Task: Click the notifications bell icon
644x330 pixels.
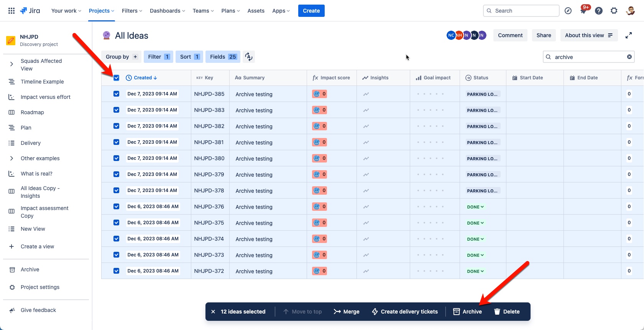Action: 583,11
